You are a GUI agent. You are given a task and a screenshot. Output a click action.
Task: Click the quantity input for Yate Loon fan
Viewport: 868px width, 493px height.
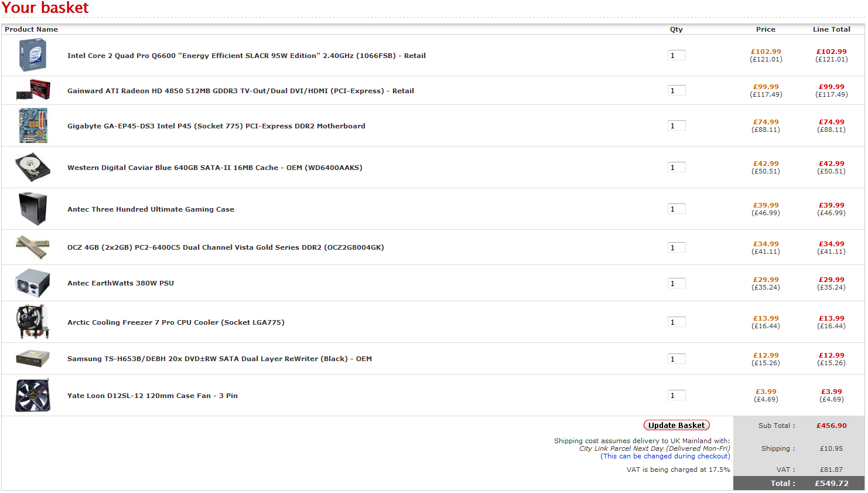pyautogui.click(x=676, y=396)
